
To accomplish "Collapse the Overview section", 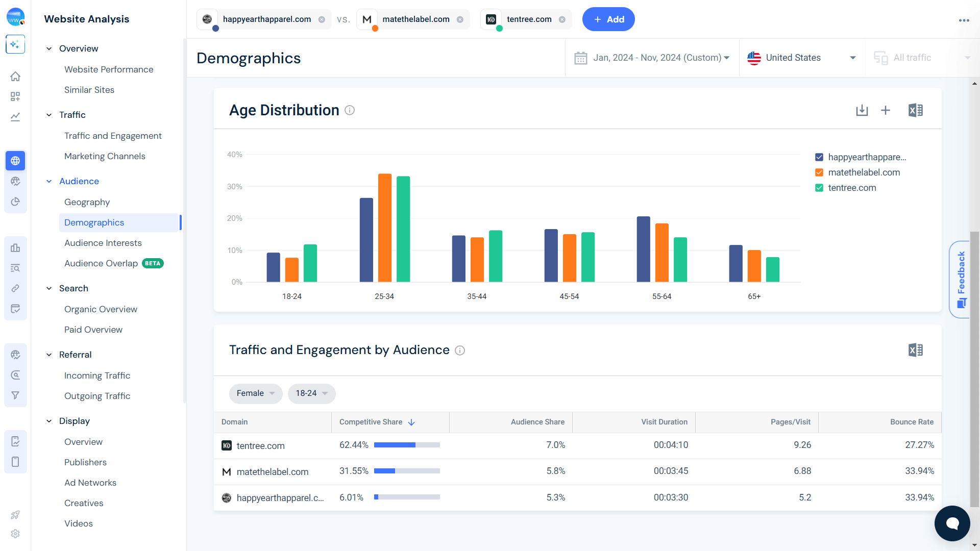I will 49,48.
